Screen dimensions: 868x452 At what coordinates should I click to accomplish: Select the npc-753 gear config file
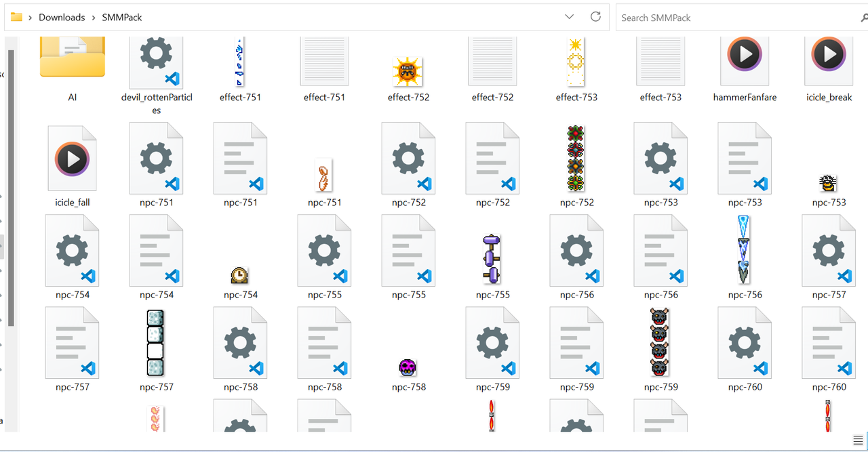point(661,159)
